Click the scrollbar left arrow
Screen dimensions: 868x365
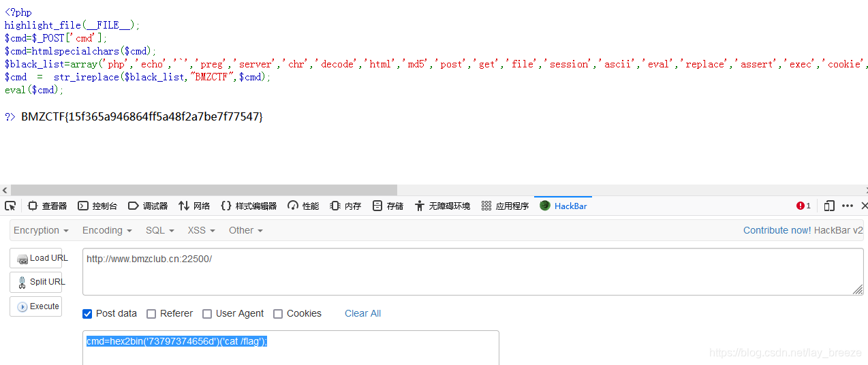[x=5, y=190]
